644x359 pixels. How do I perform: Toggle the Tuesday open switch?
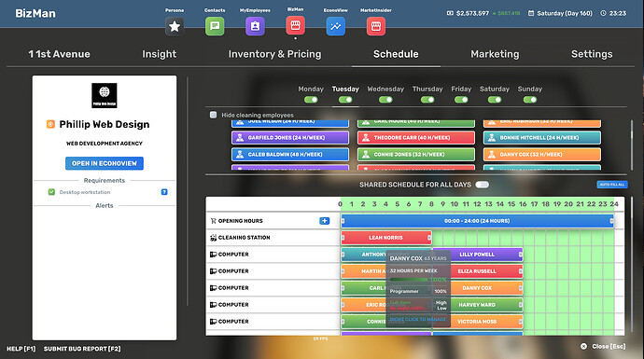coord(345,100)
